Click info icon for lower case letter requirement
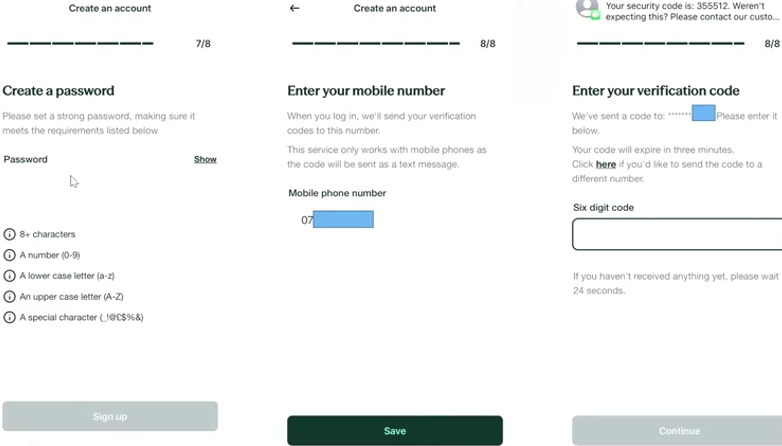The image size is (782, 446). 9,275
